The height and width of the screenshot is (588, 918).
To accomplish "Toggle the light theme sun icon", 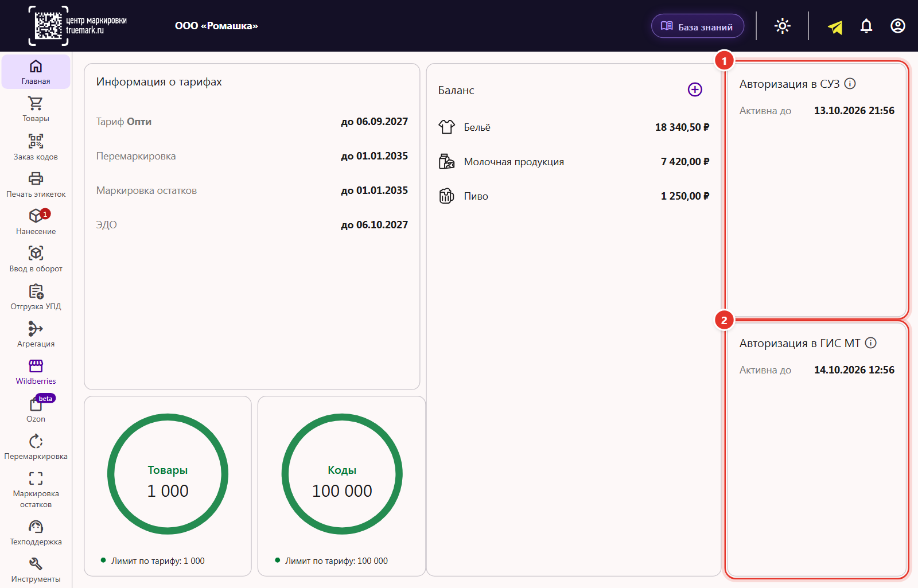I will click(x=783, y=26).
